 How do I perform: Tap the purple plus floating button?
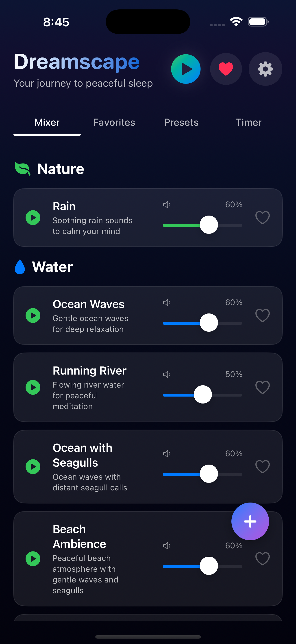(250, 521)
